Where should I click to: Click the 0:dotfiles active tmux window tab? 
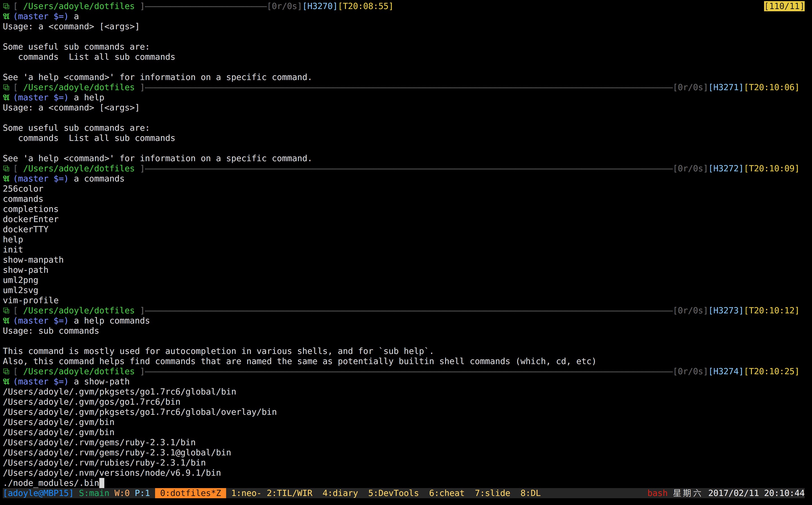pos(190,493)
